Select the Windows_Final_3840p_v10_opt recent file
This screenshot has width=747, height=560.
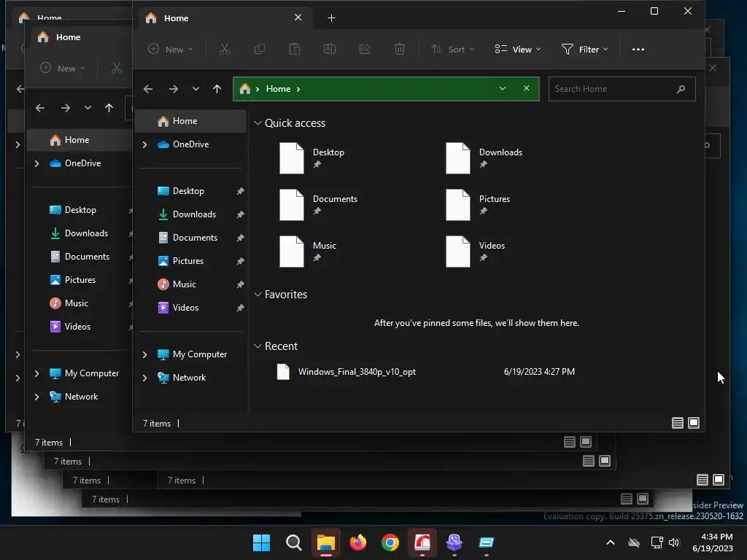pos(357,371)
